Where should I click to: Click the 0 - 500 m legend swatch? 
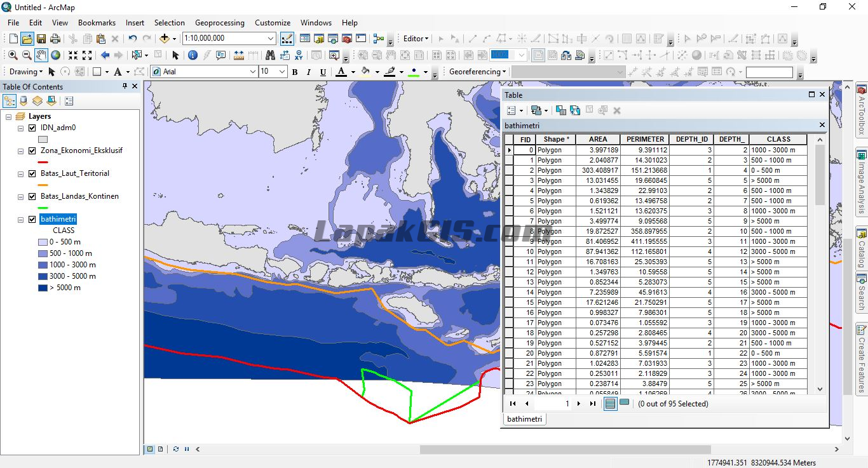[x=43, y=242]
